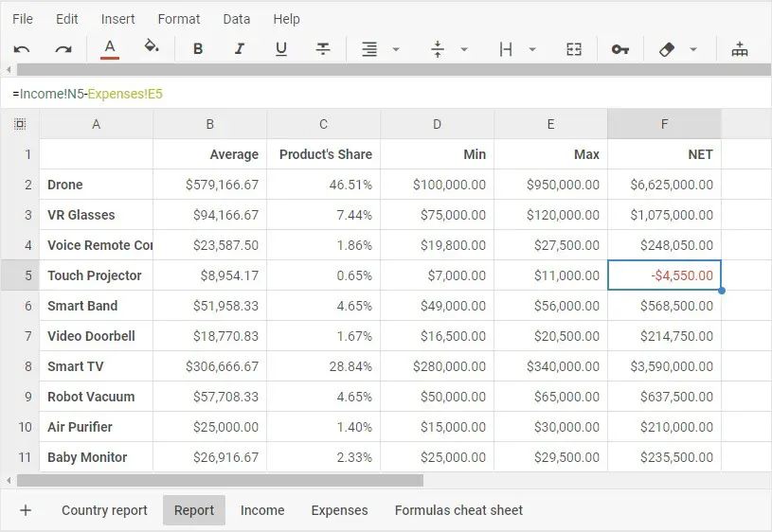Toggle bold formatting
This screenshot has width=772, height=532.
coord(198,49)
